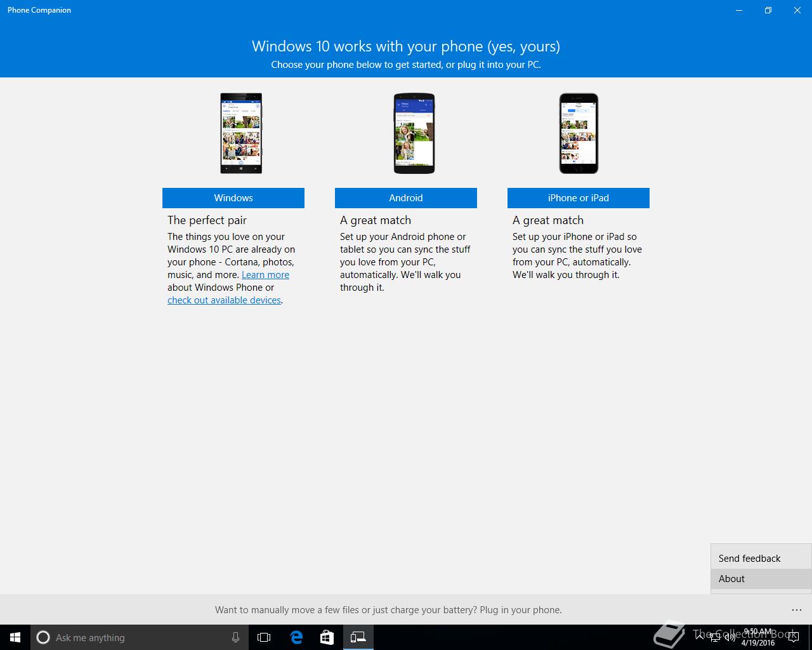
Task: Select Send feedback from the popup menu
Action: click(x=761, y=559)
